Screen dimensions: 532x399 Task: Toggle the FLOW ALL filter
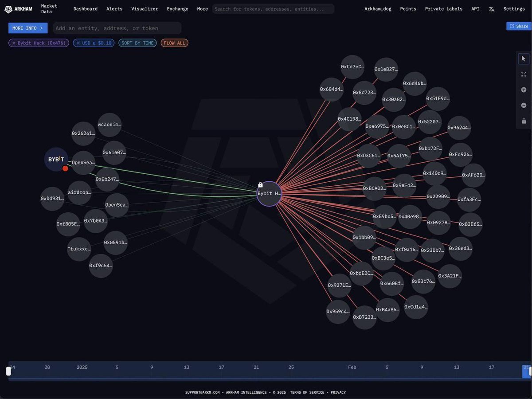[x=174, y=43]
